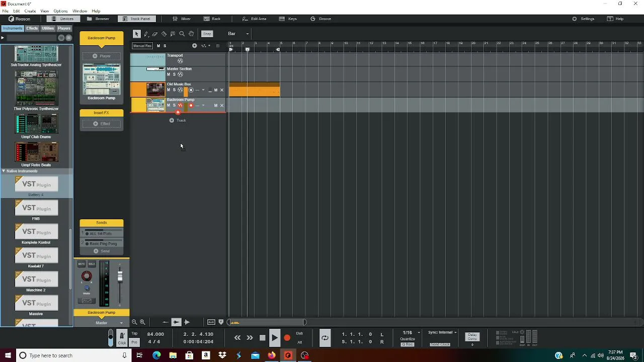The image size is (644, 362).
Task: Zoom in horizontally in the sequencer
Action: click(142, 322)
